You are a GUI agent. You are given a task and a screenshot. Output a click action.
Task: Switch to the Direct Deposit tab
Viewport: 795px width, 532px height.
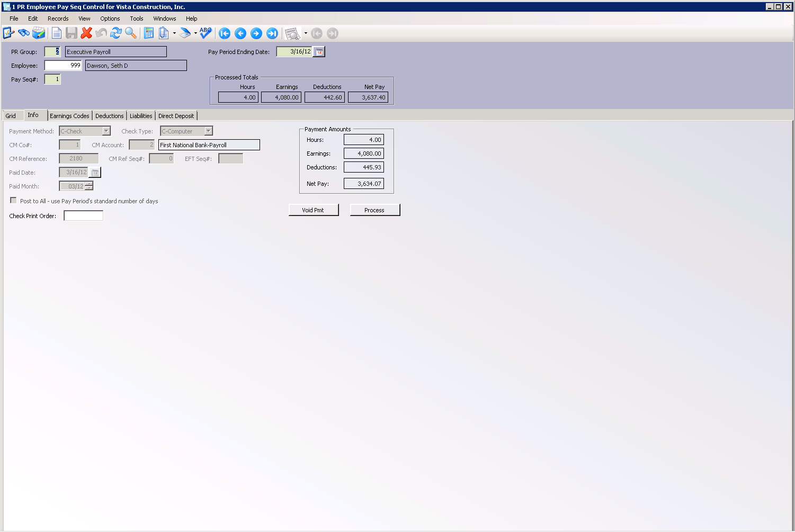pos(176,116)
